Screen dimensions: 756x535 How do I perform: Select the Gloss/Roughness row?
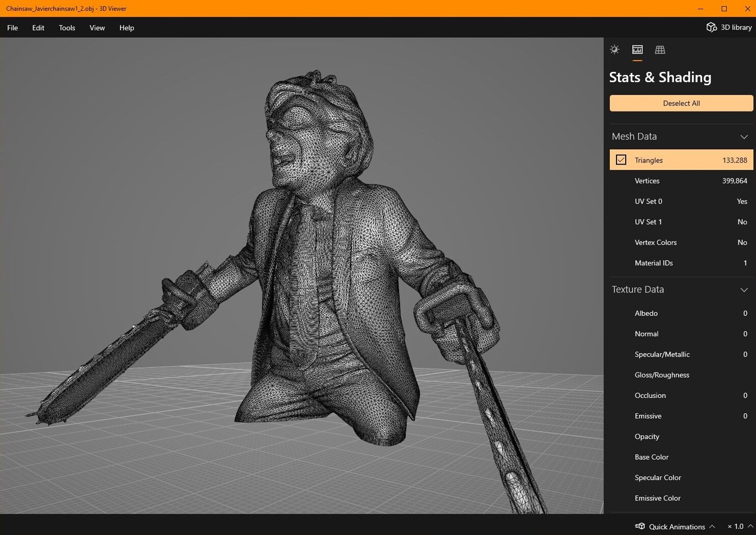click(681, 375)
